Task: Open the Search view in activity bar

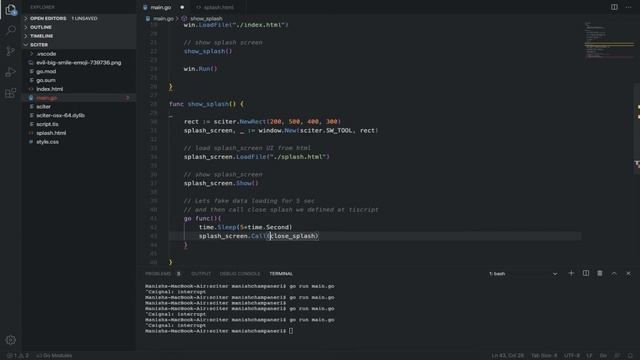Action: click(11, 30)
